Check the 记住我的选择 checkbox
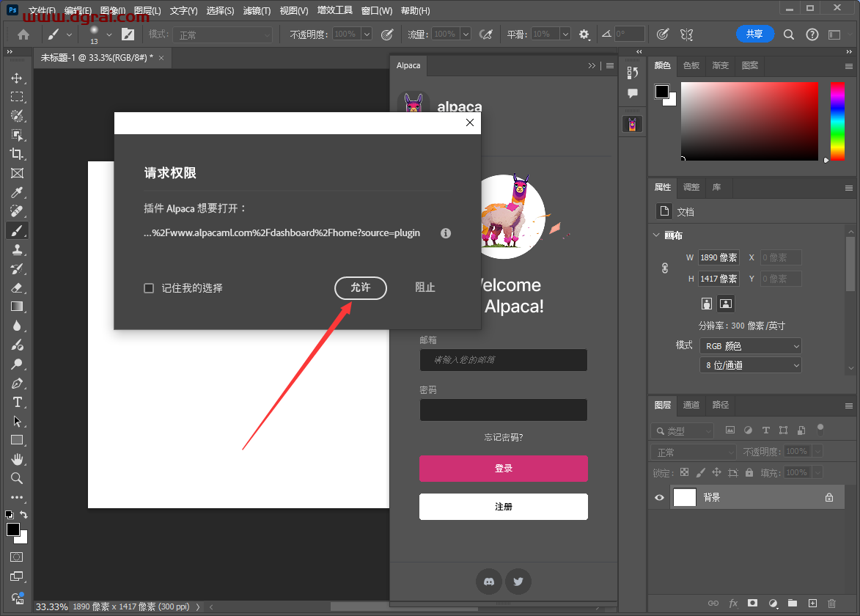The image size is (860, 616). (x=149, y=288)
